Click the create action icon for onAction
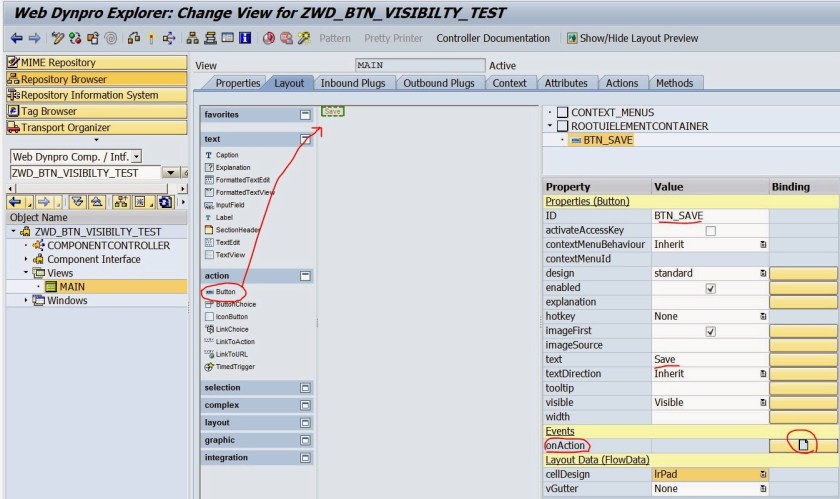This screenshot has height=499, width=840. (802, 445)
